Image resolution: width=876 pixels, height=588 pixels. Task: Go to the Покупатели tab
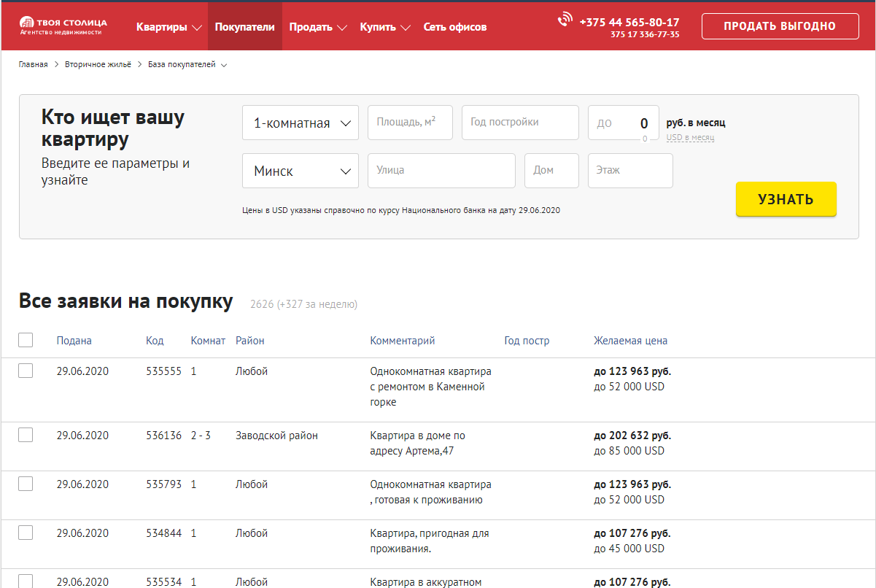(x=244, y=27)
